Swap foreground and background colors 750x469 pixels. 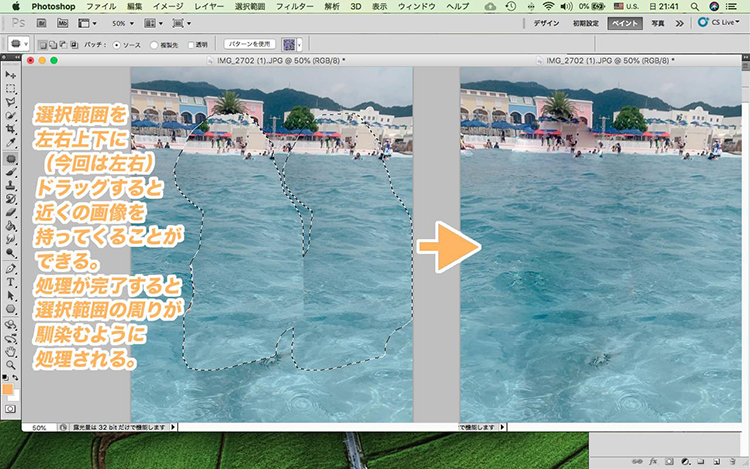click(x=15, y=378)
